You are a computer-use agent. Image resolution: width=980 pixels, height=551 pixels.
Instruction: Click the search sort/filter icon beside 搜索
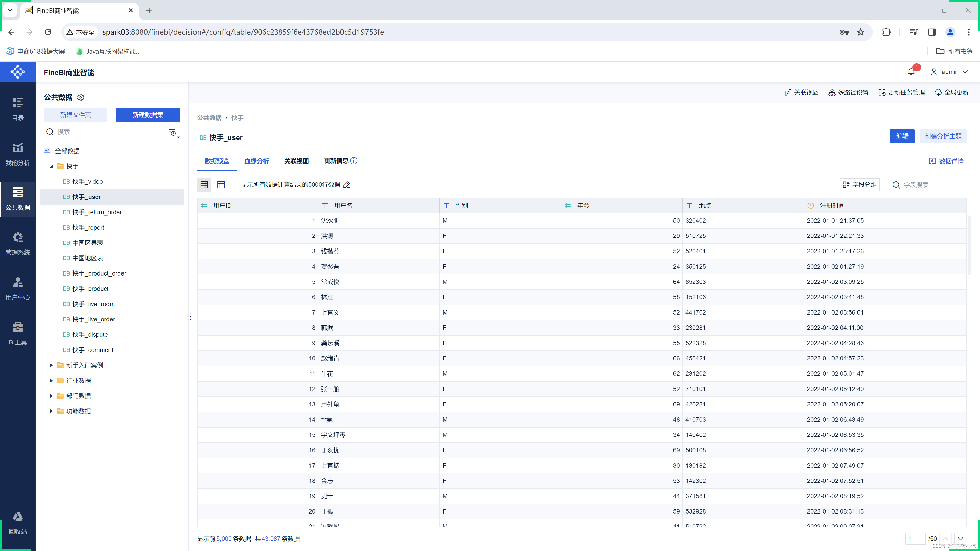tap(174, 133)
